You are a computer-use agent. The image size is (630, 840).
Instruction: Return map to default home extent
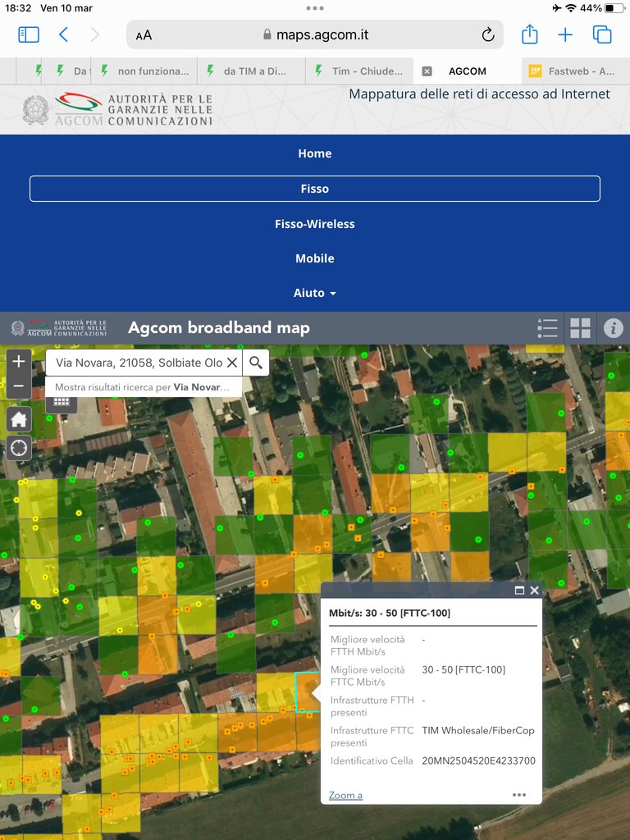pos(19,419)
